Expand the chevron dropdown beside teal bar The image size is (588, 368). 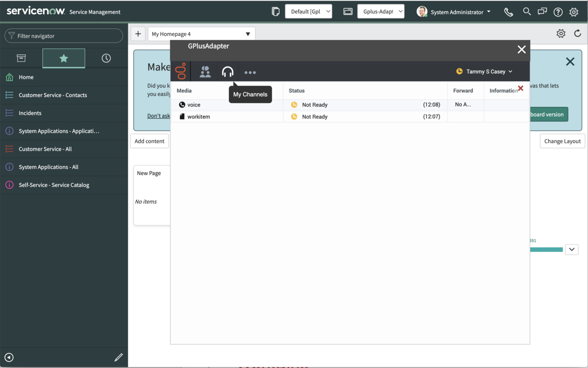572,249
